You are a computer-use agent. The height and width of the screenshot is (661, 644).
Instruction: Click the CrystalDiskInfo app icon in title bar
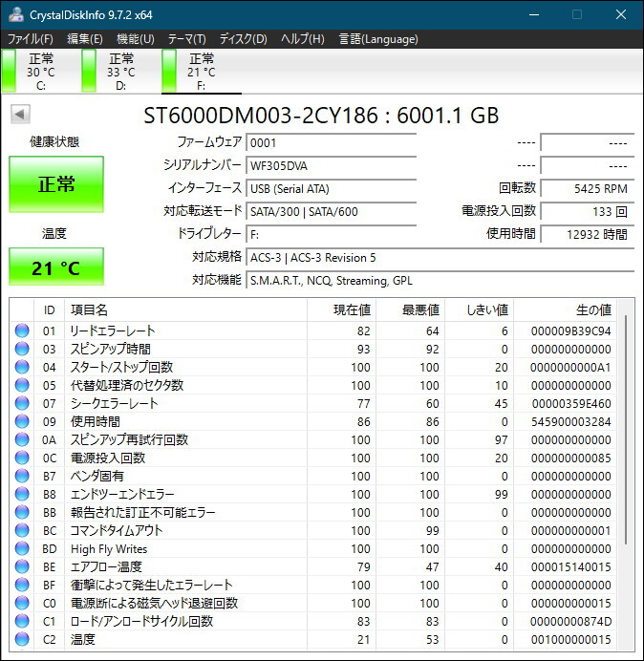16,14
